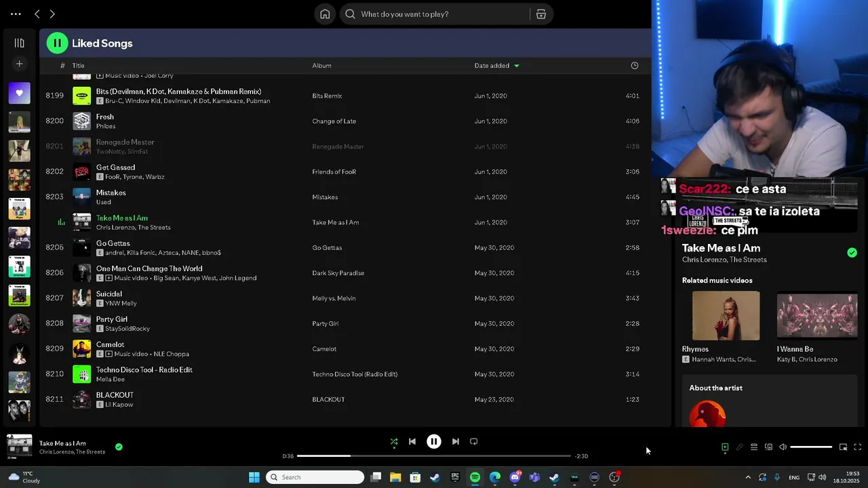Open File Explorer from the taskbar
868x488 pixels.
tap(395, 477)
